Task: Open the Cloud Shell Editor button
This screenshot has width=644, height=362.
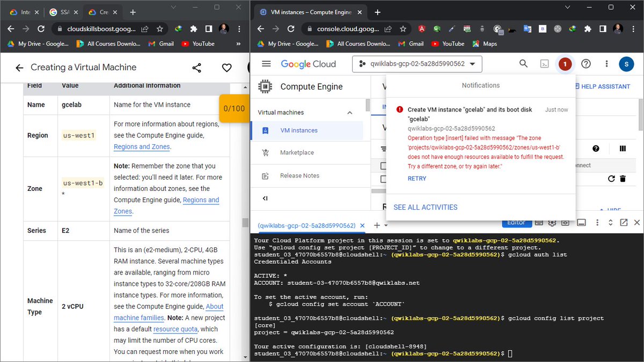Action: (516, 223)
